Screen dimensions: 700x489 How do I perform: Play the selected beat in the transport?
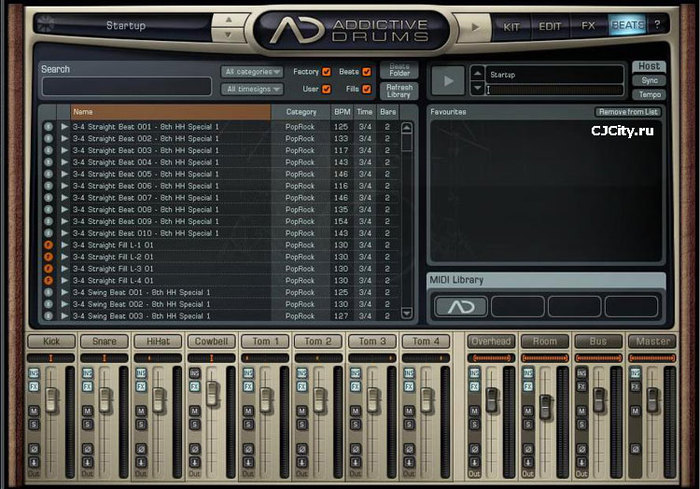point(448,81)
